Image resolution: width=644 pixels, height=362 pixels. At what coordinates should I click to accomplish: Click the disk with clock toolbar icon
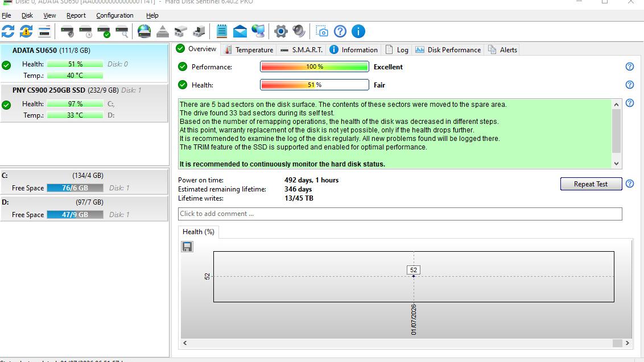[x=85, y=31]
